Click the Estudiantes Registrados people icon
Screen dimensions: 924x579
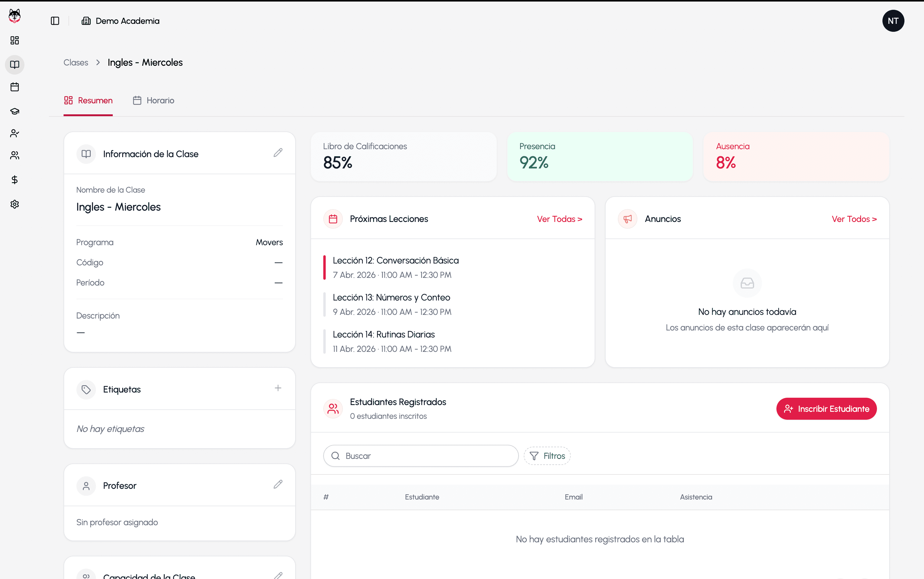coord(333,409)
